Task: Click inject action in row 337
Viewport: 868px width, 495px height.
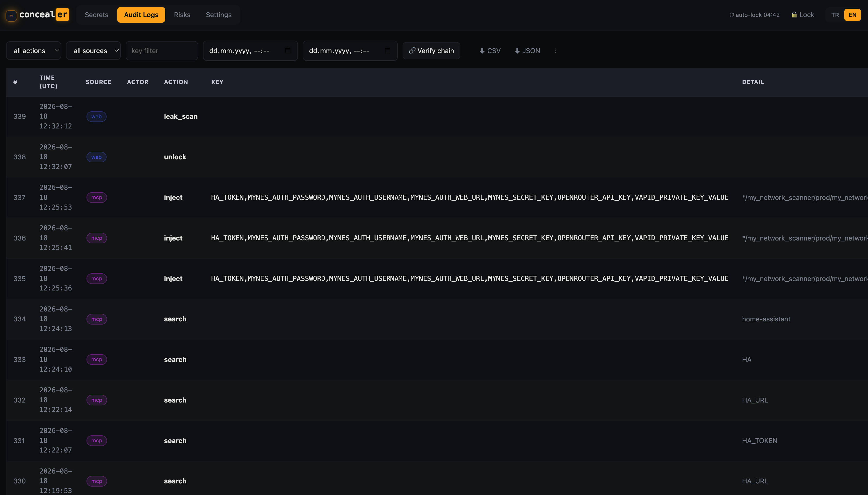Action: pyautogui.click(x=173, y=198)
